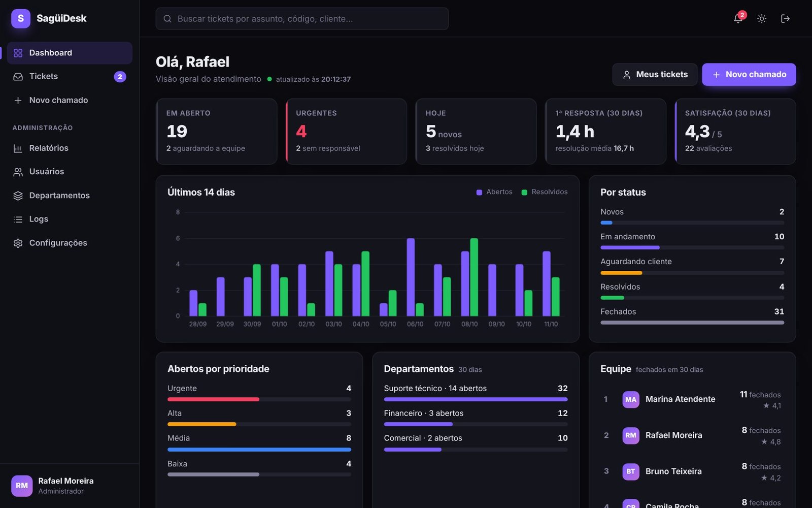Open the Urgentes stat card
812x508 pixels.
tap(347, 132)
